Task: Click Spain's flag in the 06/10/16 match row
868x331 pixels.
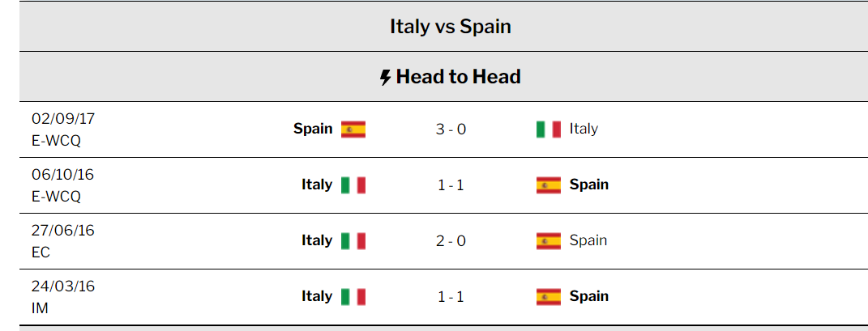Action: tap(549, 185)
